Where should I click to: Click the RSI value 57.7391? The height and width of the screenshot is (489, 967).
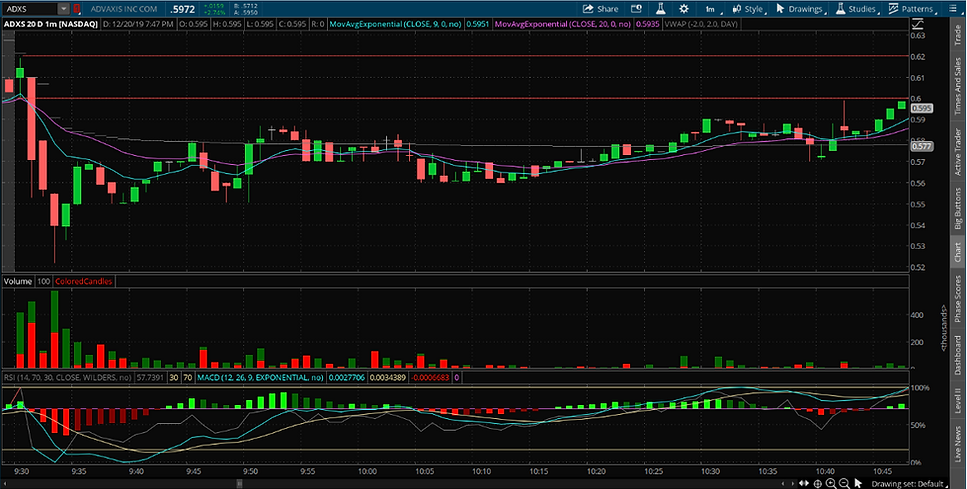click(150, 377)
